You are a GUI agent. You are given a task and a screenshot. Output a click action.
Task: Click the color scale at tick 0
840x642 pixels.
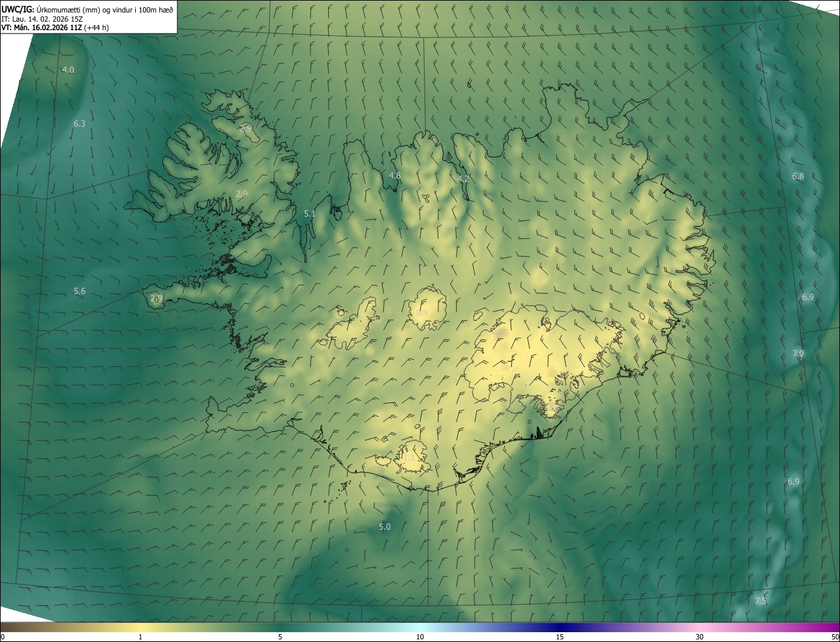[x=3, y=637]
